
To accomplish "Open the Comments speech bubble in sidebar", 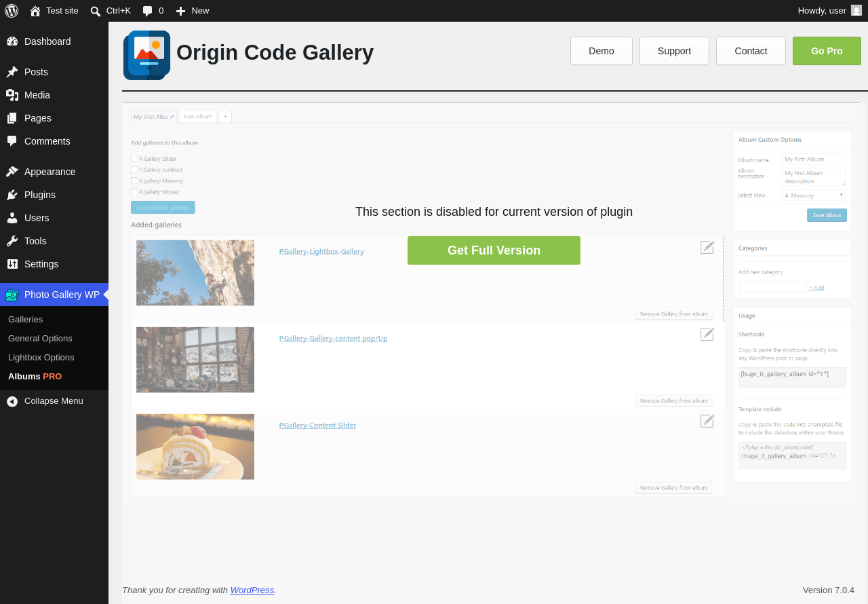I will [x=12, y=141].
